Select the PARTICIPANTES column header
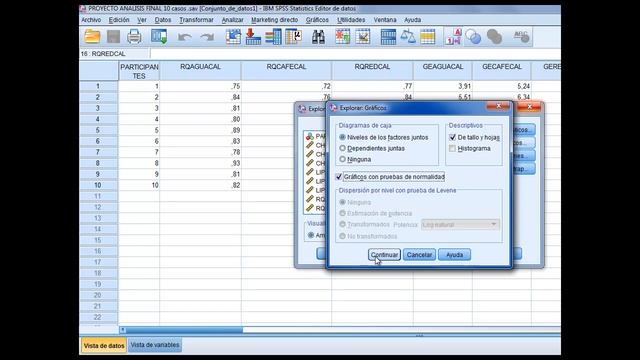This screenshot has height=360, width=640. 139,71
